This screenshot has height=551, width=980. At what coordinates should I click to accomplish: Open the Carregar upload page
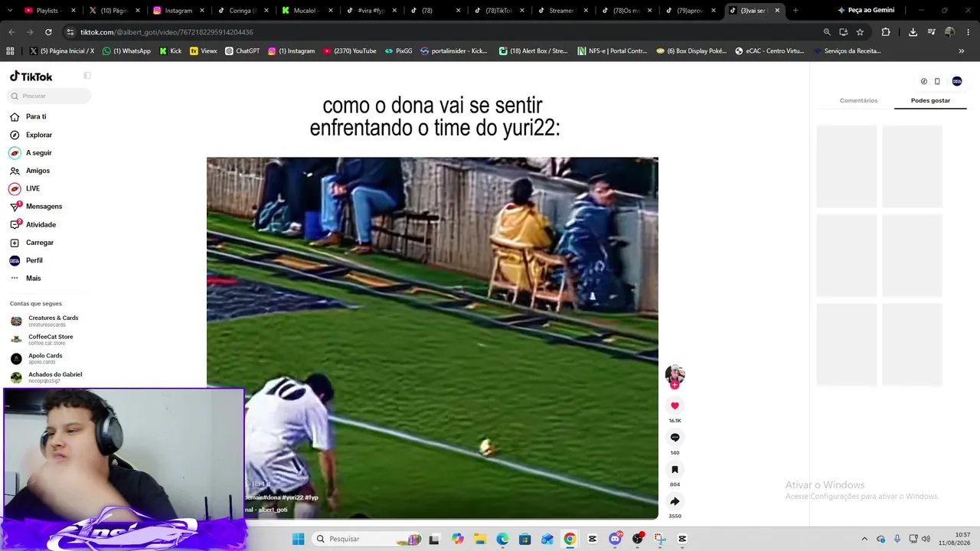tap(39, 243)
